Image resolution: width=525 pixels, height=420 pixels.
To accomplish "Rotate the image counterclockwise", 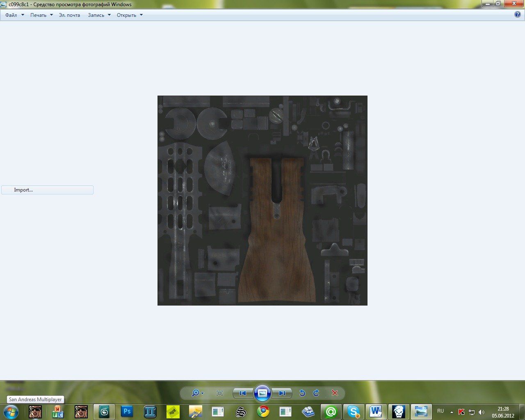I will pos(302,393).
